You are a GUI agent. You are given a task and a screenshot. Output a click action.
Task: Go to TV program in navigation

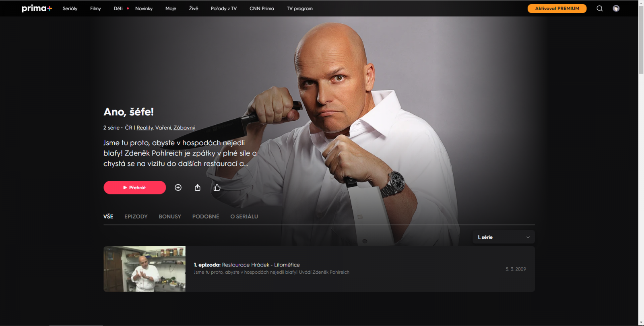point(300,8)
